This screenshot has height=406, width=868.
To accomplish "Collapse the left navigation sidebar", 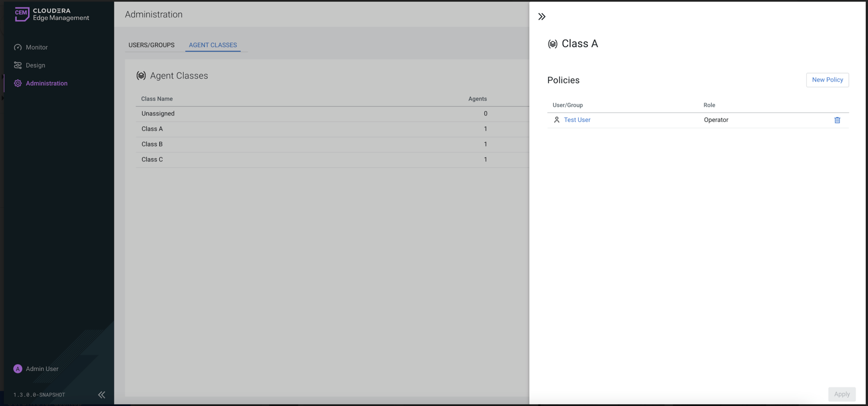I will (x=102, y=395).
